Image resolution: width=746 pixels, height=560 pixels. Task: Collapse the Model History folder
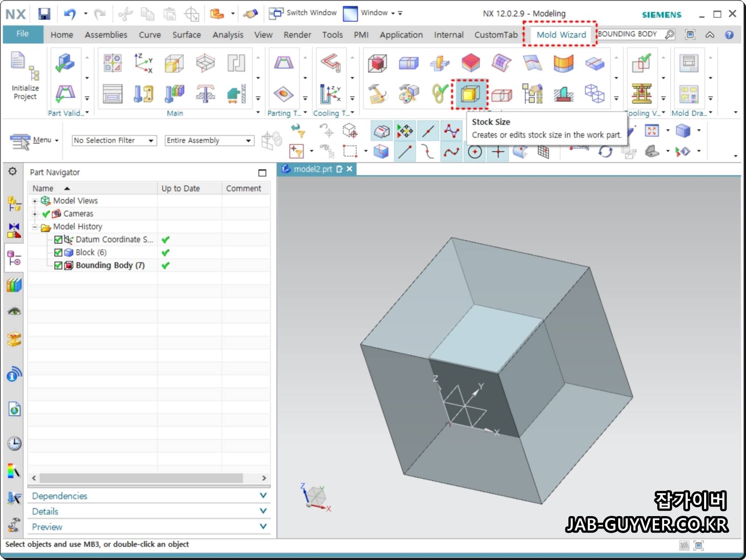[x=35, y=227]
